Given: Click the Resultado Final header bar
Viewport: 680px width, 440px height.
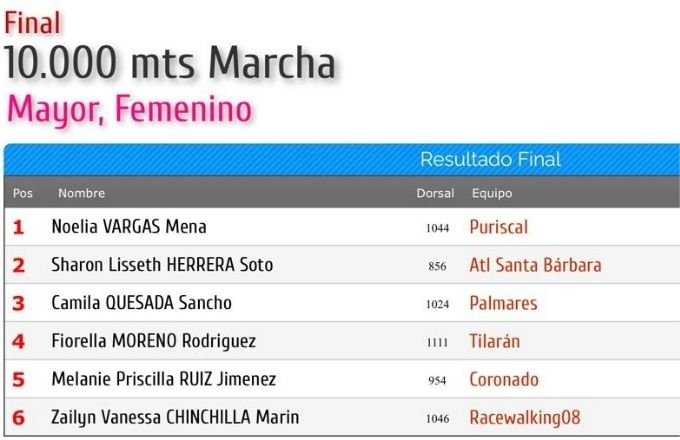Looking at the screenshot, I should 342,160.
